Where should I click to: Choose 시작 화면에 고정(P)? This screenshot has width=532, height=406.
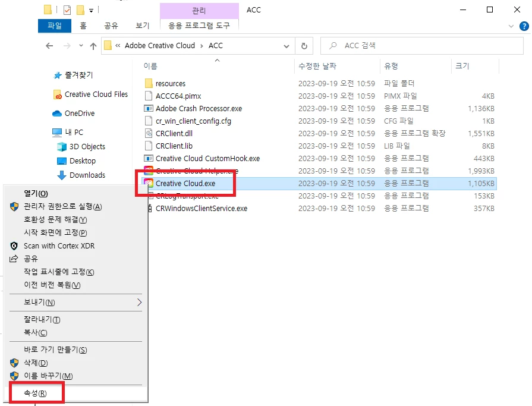pyautogui.click(x=55, y=232)
